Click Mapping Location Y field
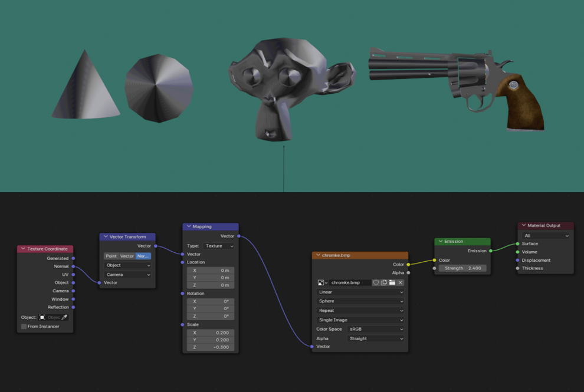 [211, 278]
